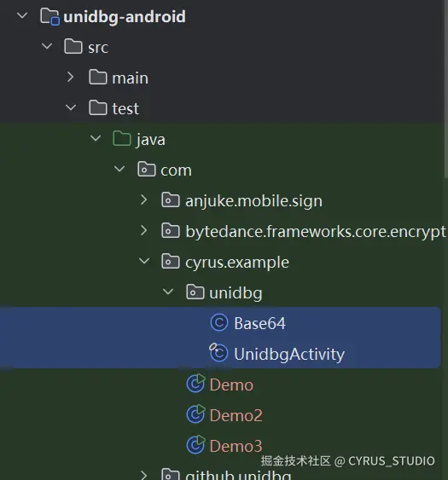This screenshot has width=448, height=480.
Task: Click the UnidbgActivity class icon
Action: click(x=218, y=353)
